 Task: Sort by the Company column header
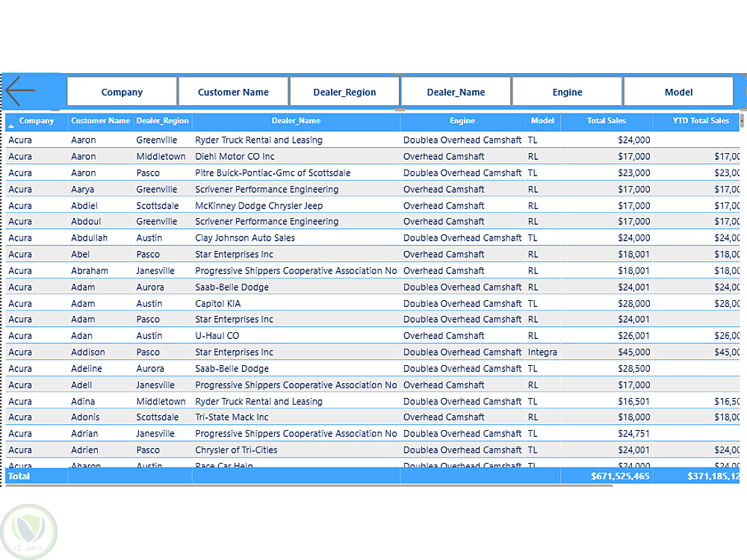pos(37,121)
